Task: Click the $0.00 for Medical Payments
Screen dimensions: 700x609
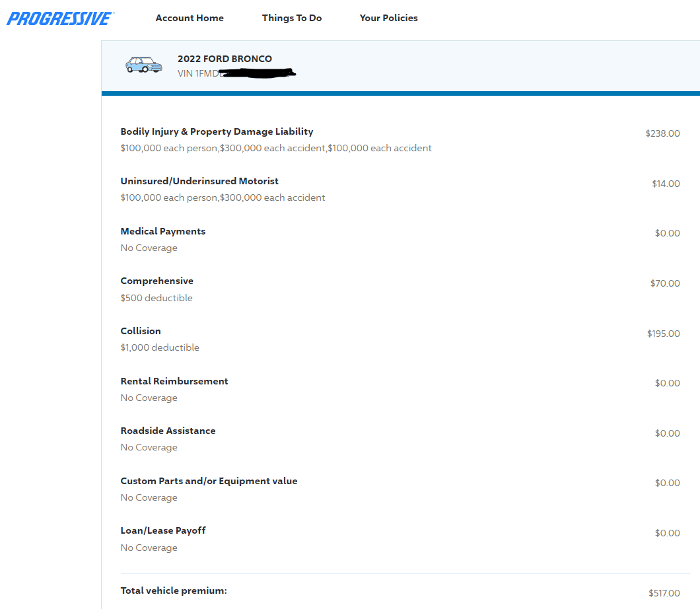Action: tap(668, 233)
